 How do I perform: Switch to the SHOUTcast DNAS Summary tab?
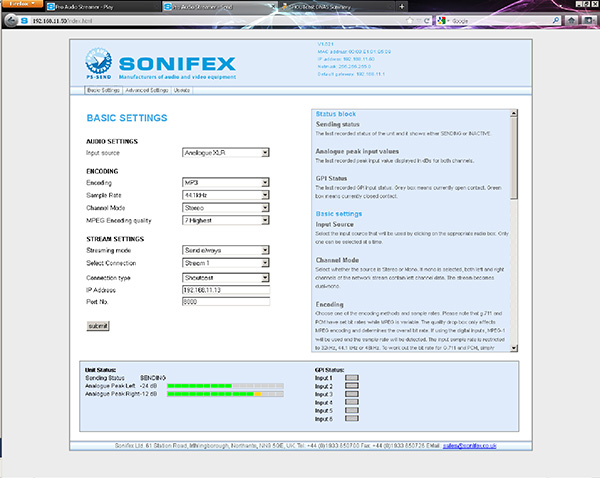point(336,7)
